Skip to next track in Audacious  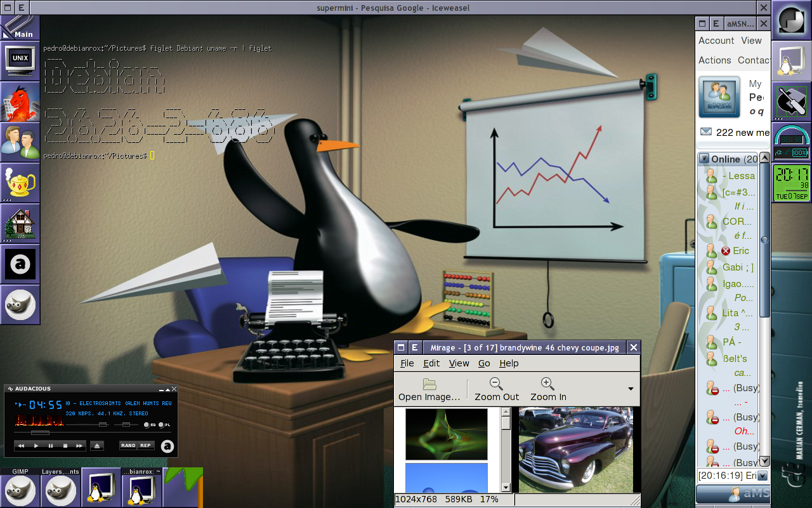coord(79,446)
